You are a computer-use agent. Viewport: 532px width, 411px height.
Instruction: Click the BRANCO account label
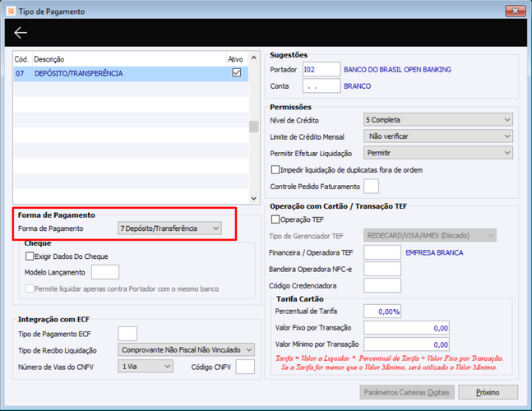click(x=357, y=86)
